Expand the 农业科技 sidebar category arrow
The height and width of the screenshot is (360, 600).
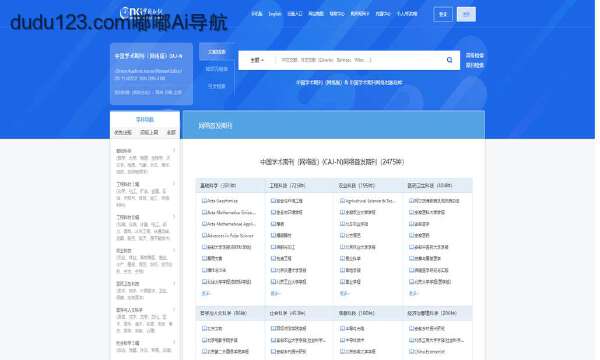[x=174, y=251]
